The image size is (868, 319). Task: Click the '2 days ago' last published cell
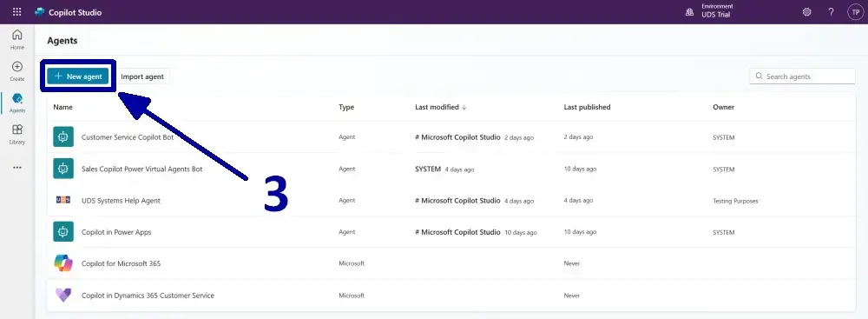coord(578,137)
